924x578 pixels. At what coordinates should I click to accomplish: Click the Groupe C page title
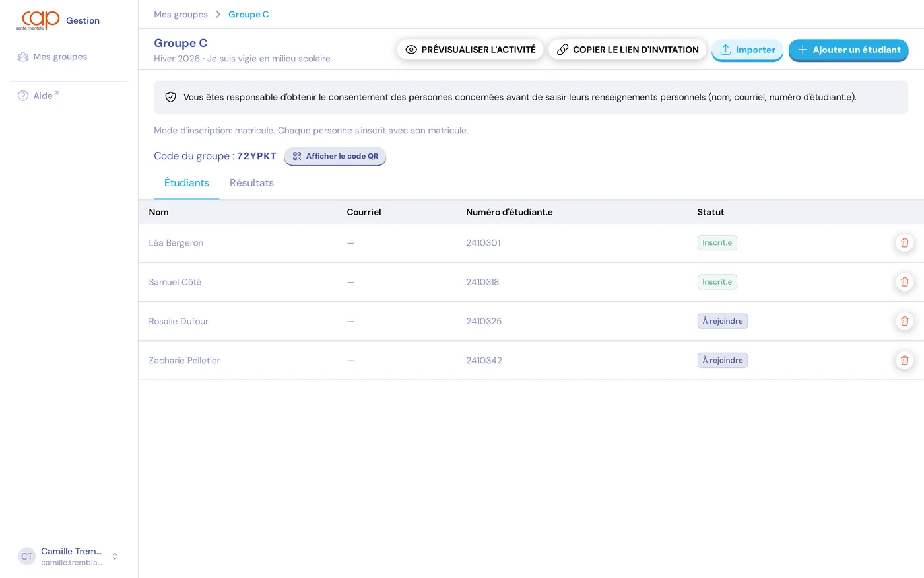(181, 43)
